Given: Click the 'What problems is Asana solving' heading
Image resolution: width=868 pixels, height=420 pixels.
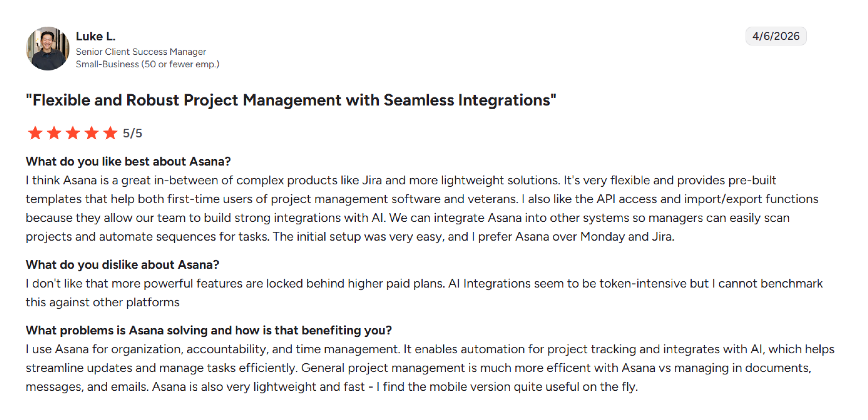Looking at the screenshot, I should [209, 330].
